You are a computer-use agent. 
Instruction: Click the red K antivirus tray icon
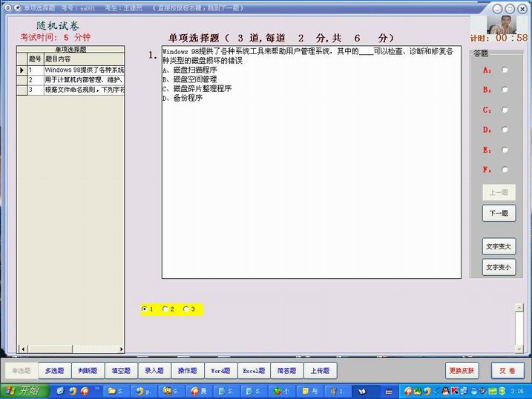[x=455, y=391]
